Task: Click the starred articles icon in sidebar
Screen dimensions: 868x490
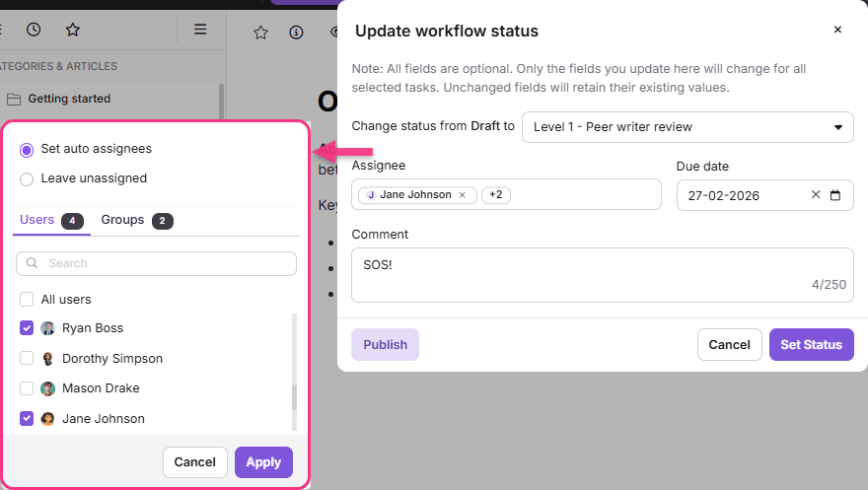Action: point(73,30)
